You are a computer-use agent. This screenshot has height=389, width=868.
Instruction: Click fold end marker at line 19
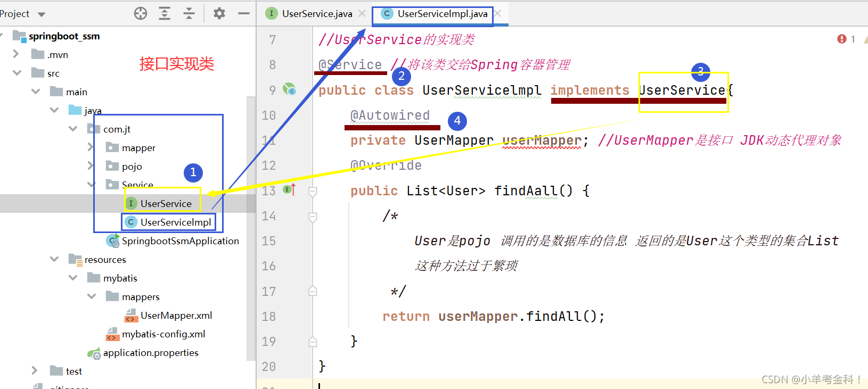coord(313,342)
